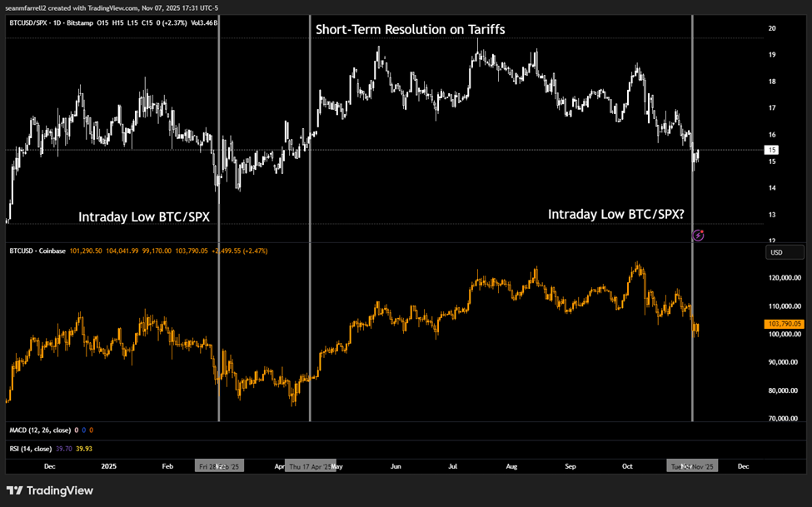Expand the 'Fri 28 Feb 25' date marker

click(x=220, y=466)
